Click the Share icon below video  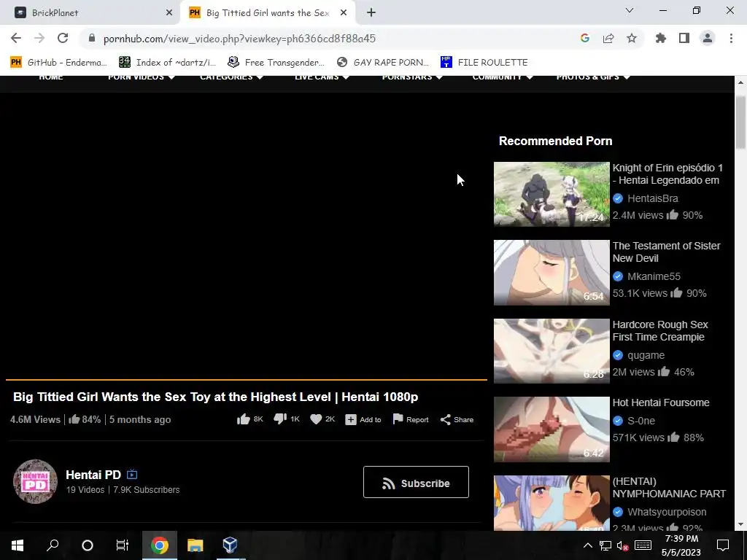pyautogui.click(x=446, y=419)
